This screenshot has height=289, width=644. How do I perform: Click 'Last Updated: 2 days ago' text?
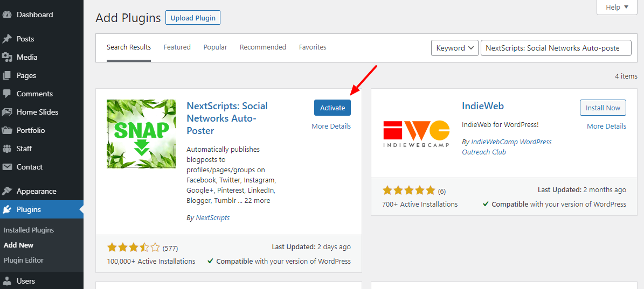pos(311,247)
